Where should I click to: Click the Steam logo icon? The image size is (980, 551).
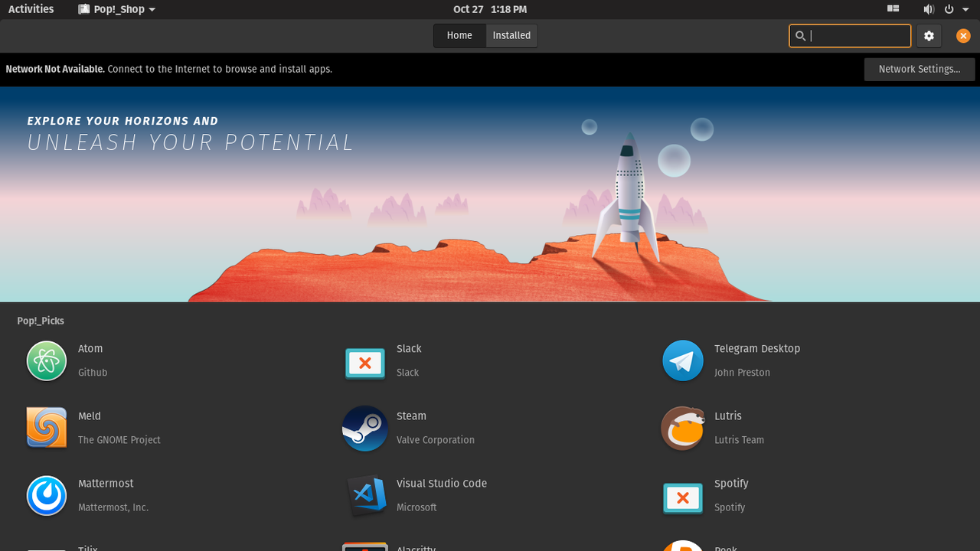tap(365, 428)
